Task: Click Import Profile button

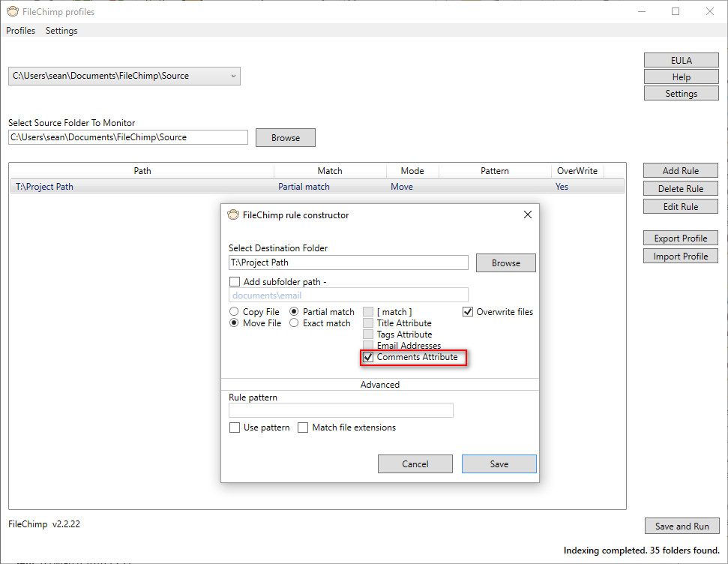Action: (681, 256)
